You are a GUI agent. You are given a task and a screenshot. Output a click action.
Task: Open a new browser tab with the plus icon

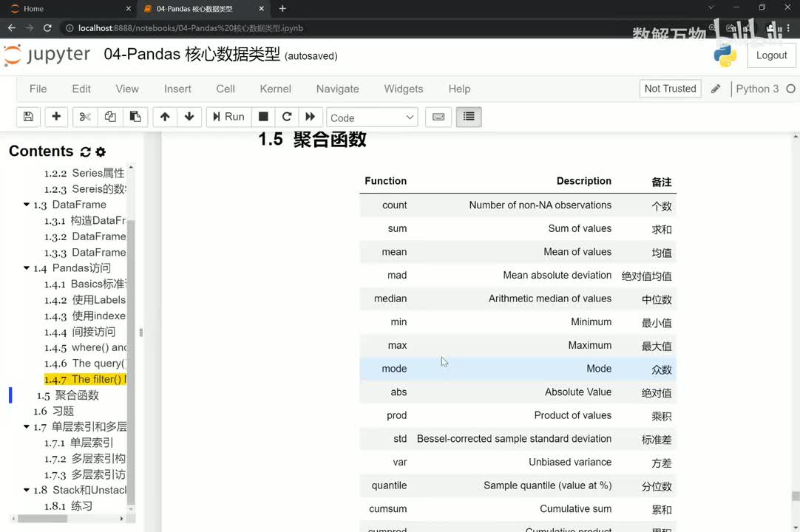tap(282, 9)
